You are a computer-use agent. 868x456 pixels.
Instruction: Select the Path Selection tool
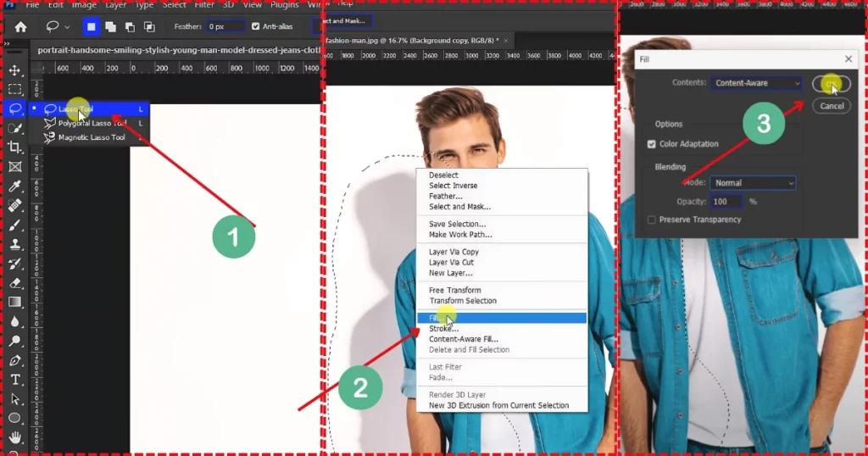click(x=15, y=399)
